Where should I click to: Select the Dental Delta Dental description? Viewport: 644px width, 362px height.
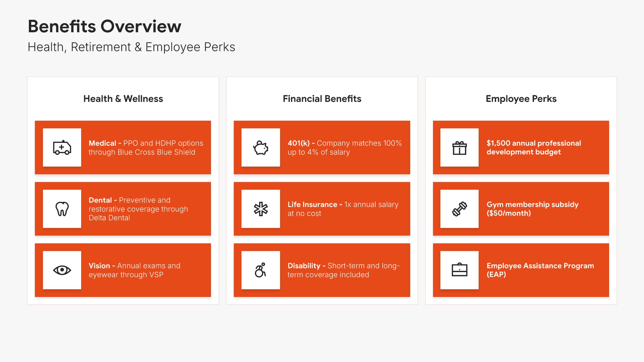139,209
